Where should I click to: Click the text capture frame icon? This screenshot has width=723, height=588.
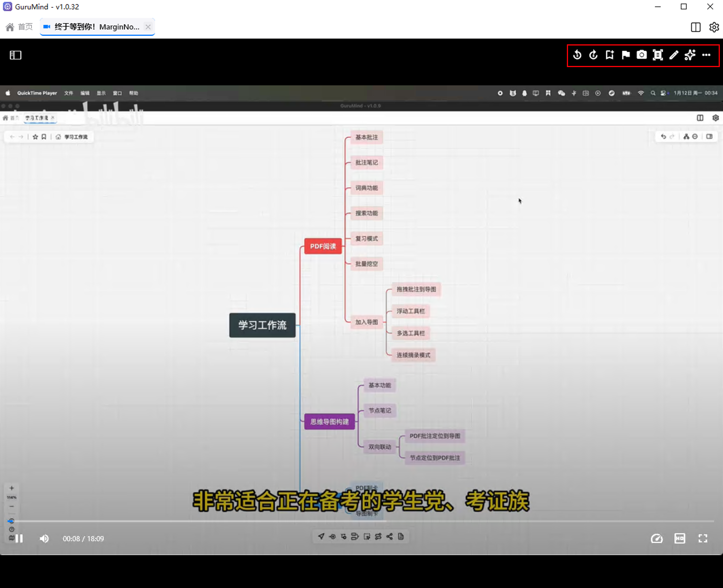pyautogui.click(x=658, y=55)
